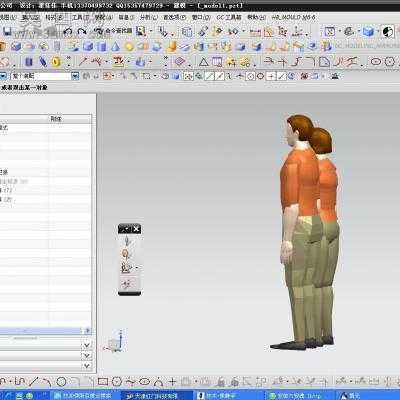Click the Save floppy disk icon
Screen dimensions: 400x400
click(7, 32)
